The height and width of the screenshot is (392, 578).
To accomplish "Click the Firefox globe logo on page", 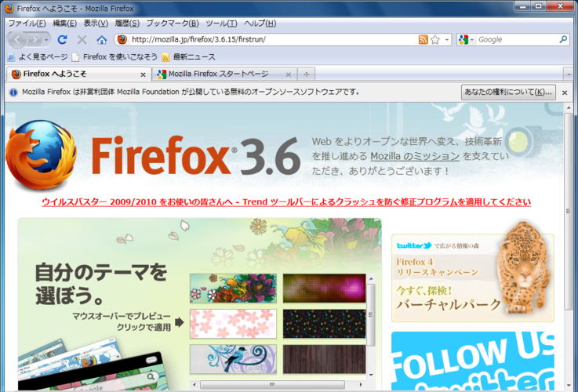I will pyautogui.click(x=42, y=154).
